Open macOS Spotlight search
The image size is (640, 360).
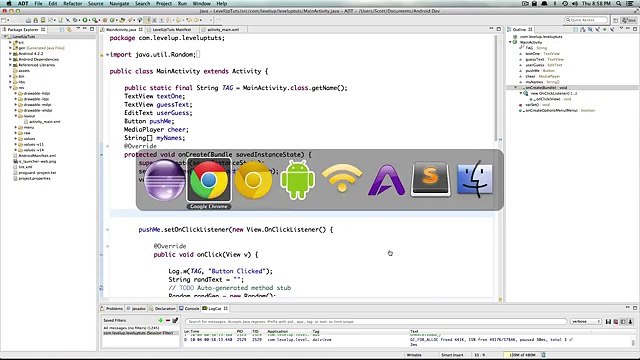(x=619, y=3)
